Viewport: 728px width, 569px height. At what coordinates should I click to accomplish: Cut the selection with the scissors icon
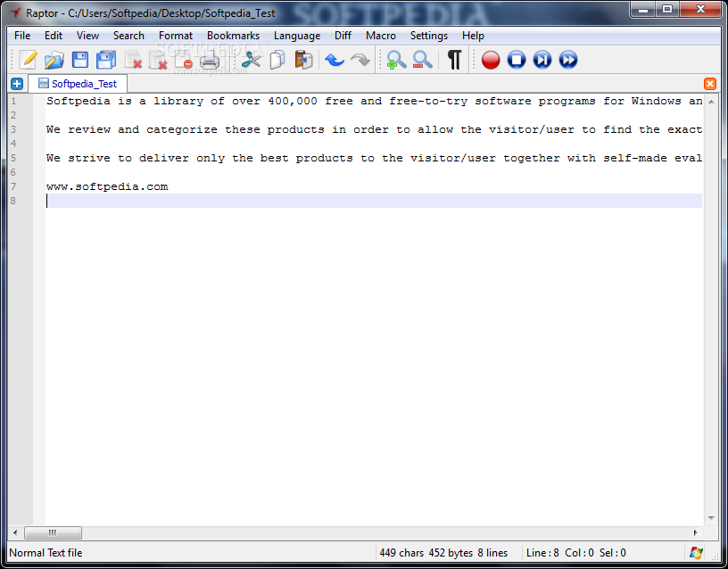(252, 60)
